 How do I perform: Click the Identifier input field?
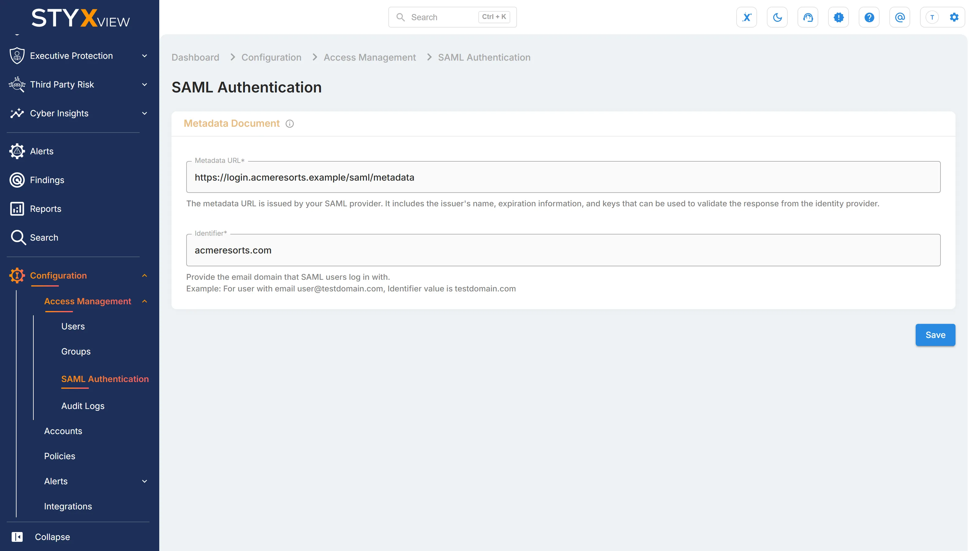pyautogui.click(x=563, y=250)
